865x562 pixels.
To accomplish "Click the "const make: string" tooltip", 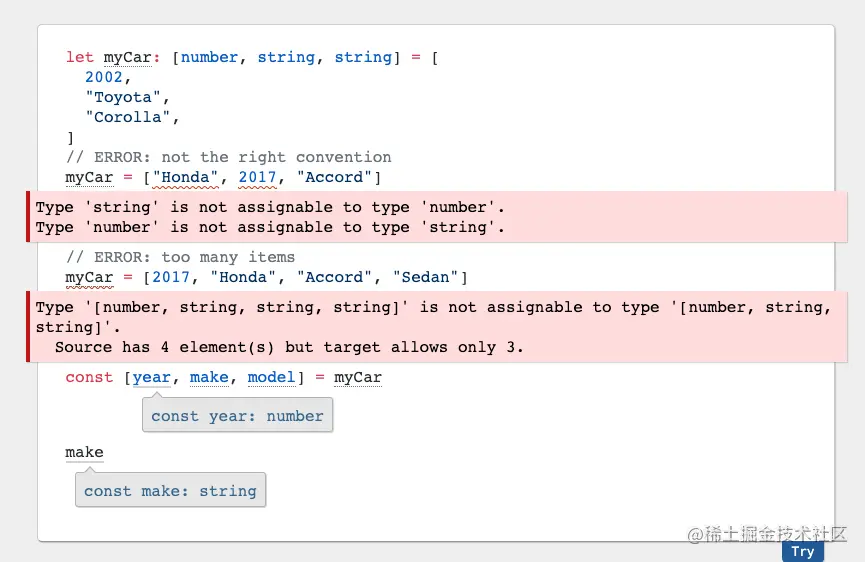I will click(170, 491).
